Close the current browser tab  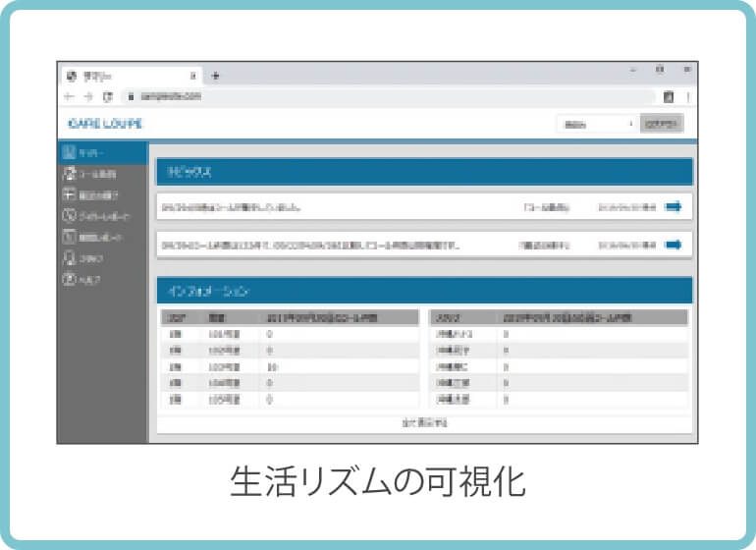(x=192, y=76)
